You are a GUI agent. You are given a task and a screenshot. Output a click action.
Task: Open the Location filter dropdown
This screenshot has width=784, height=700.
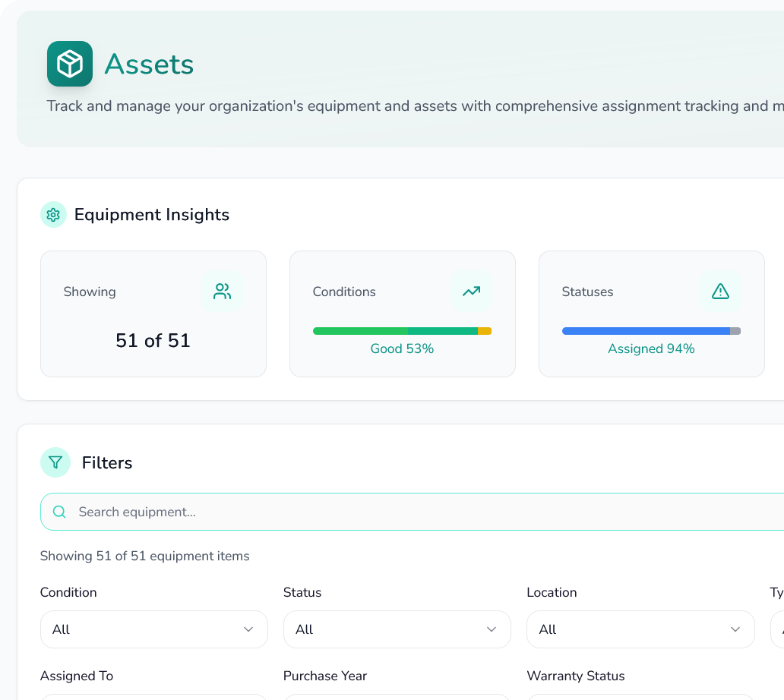click(x=640, y=629)
